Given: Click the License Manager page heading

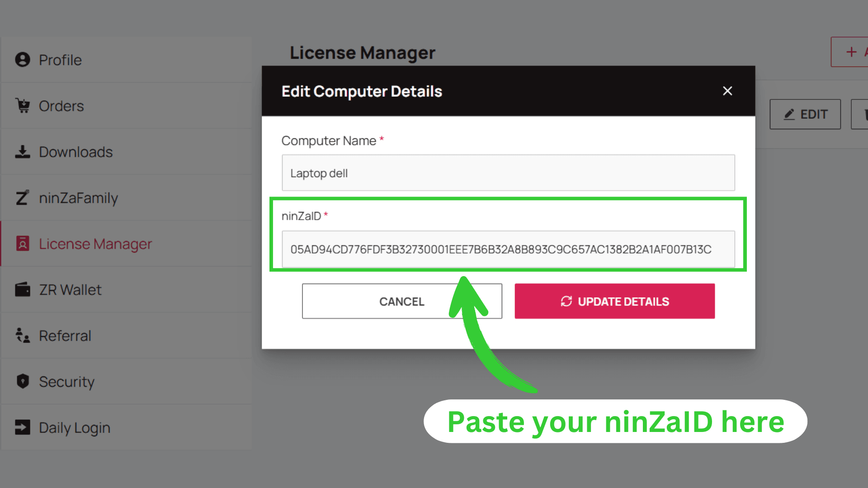Looking at the screenshot, I should 363,53.
